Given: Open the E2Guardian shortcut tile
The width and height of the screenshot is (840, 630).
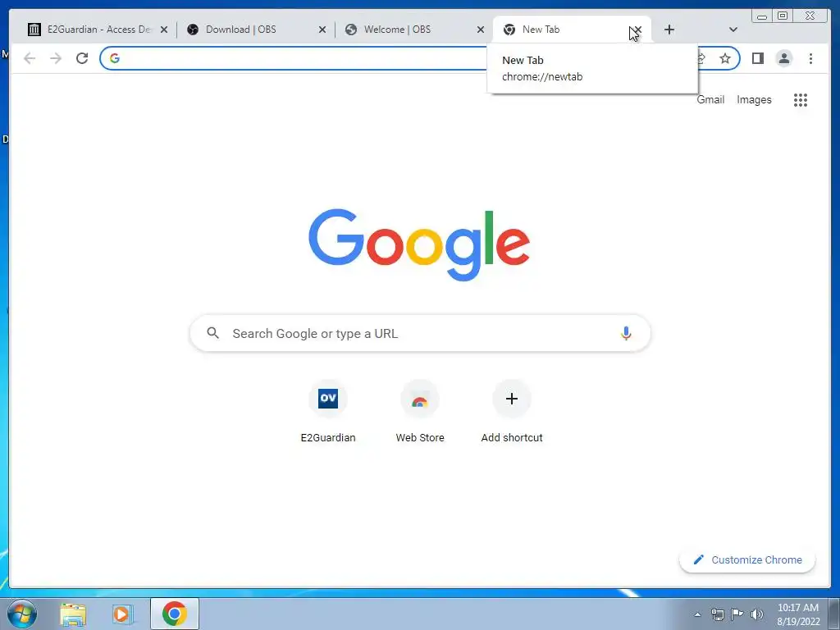Looking at the screenshot, I should pos(328,412).
